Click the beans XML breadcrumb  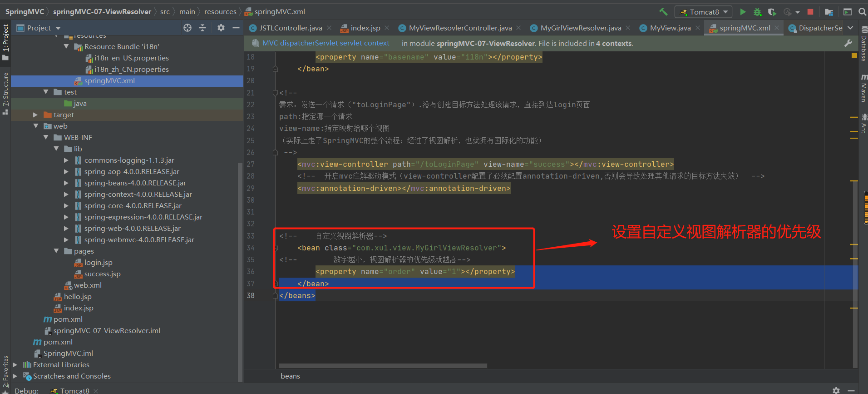[x=290, y=376]
